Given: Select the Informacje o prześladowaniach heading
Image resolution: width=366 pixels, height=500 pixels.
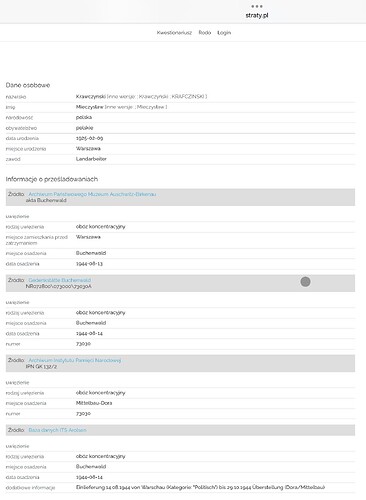Looking at the screenshot, I should point(52,179).
